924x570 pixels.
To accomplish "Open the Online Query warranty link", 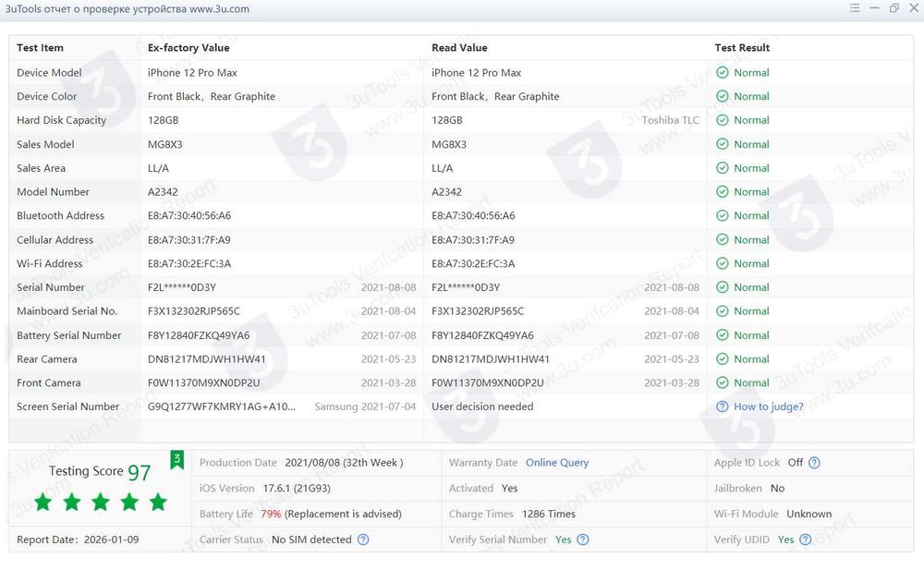I will 557,463.
